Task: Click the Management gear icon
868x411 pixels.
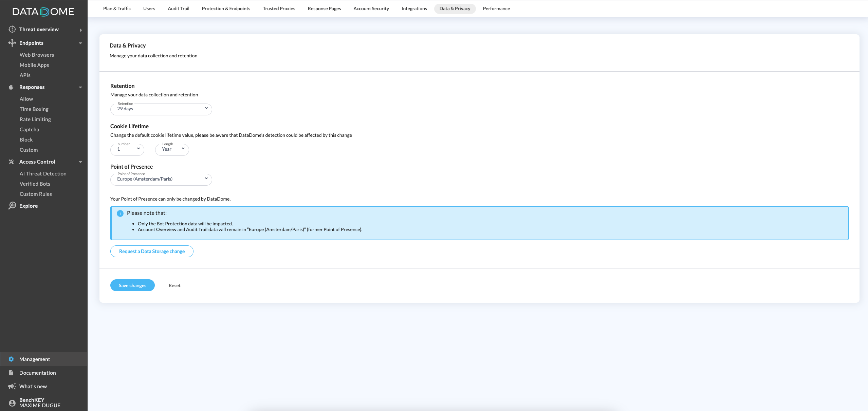Action: [11, 359]
